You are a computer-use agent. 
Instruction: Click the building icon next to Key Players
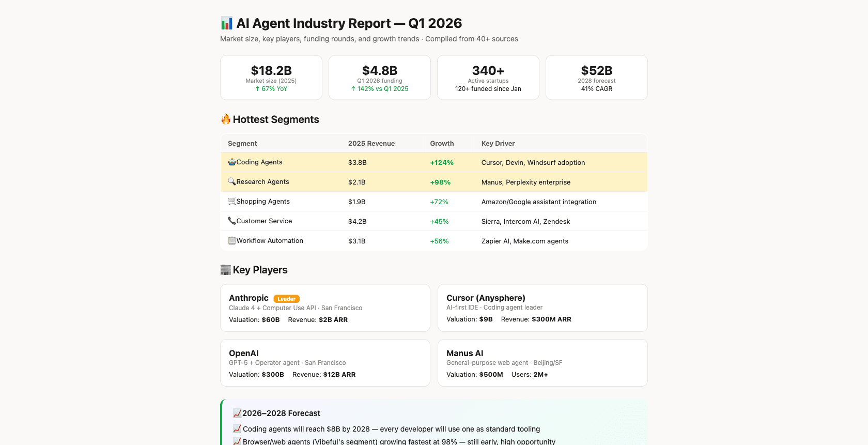click(x=226, y=270)
